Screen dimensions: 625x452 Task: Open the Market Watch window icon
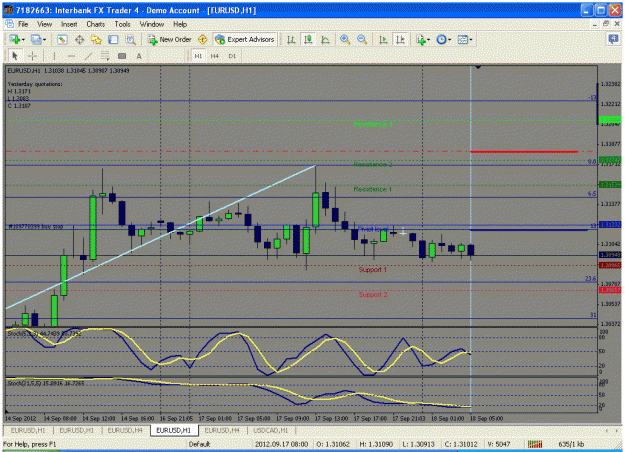tap(62, 39)
